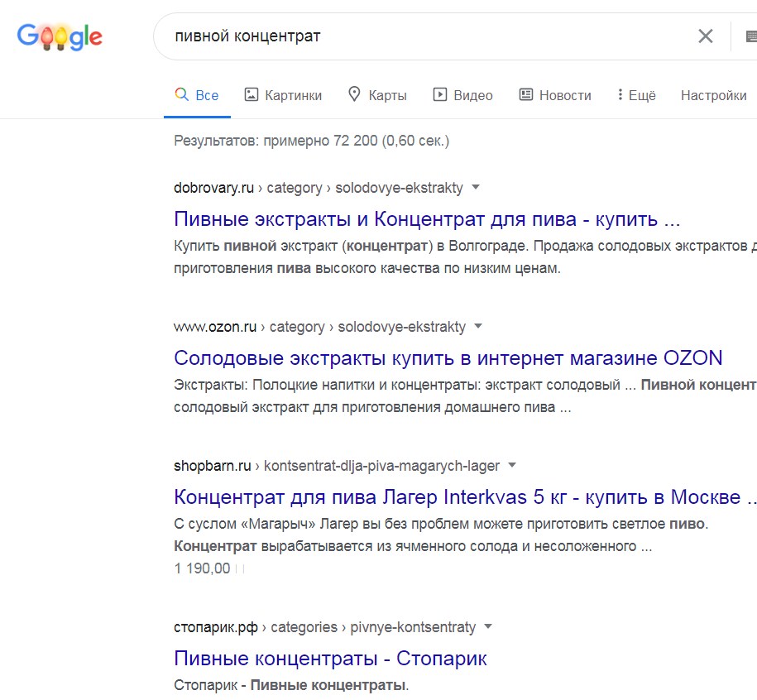
Task: Click the стопарик.рф breadcrumb URL
Action: pyautogui.click(x=324, y=627)
